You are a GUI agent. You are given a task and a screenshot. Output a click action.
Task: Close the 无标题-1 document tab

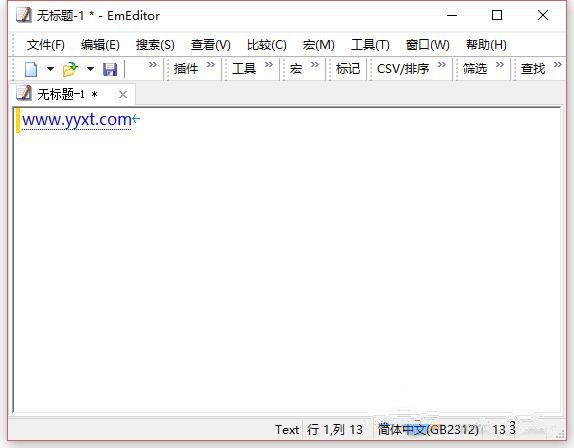(x=123, y=95)
